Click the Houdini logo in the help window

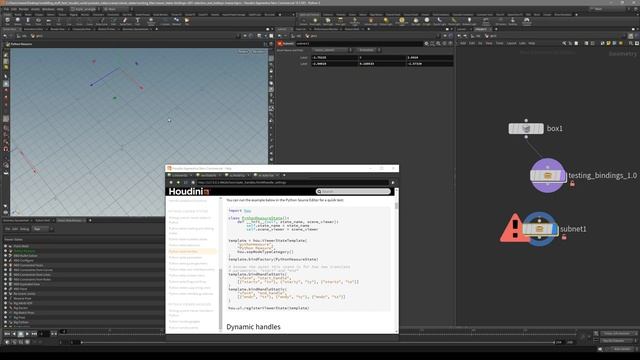coord(189,191)
